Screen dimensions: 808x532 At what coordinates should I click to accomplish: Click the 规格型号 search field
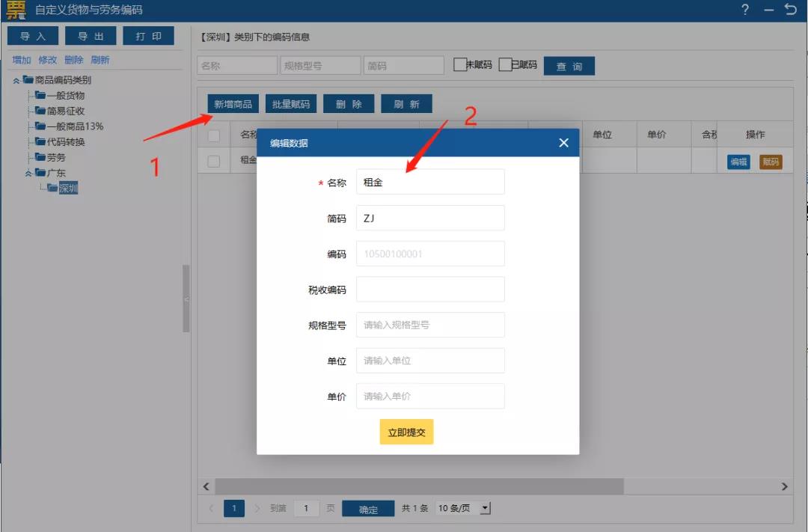(x=320, y=65)
